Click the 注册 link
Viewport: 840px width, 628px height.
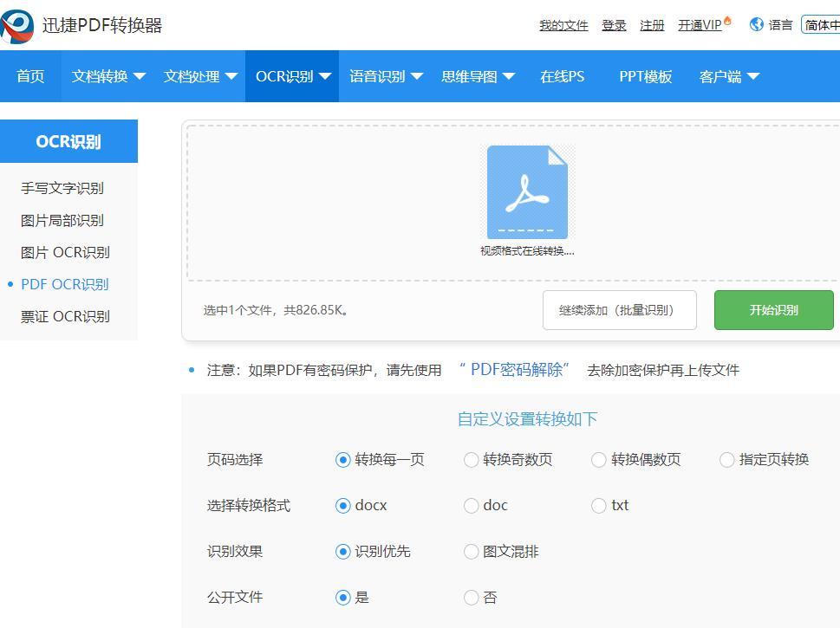652,25
